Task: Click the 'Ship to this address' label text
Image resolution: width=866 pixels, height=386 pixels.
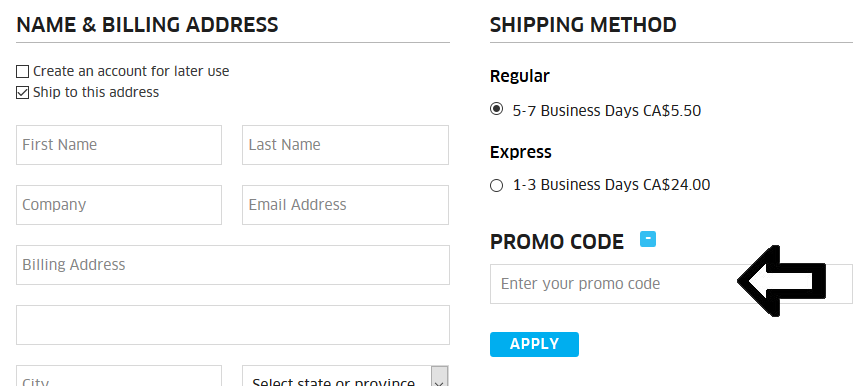Action: tap(96, 92)
